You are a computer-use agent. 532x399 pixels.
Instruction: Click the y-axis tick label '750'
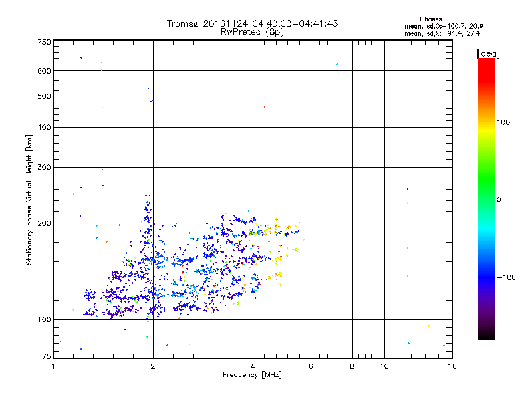coord(44,42)
